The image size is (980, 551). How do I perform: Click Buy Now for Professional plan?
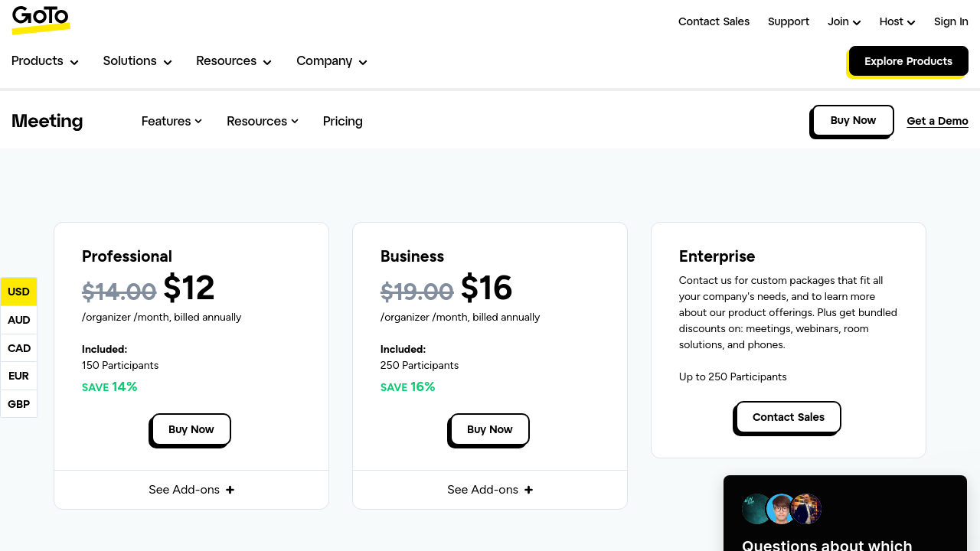(x=191, y=429)
